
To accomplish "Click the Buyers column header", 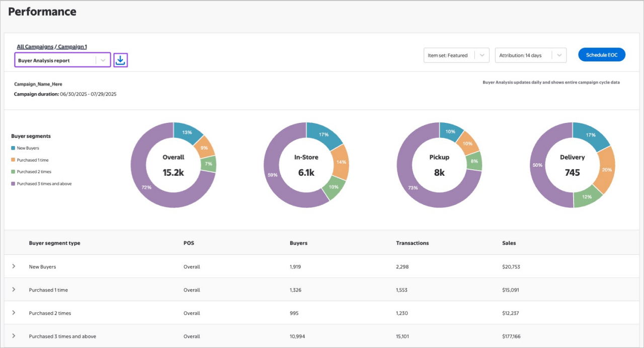I will [298, 243].
